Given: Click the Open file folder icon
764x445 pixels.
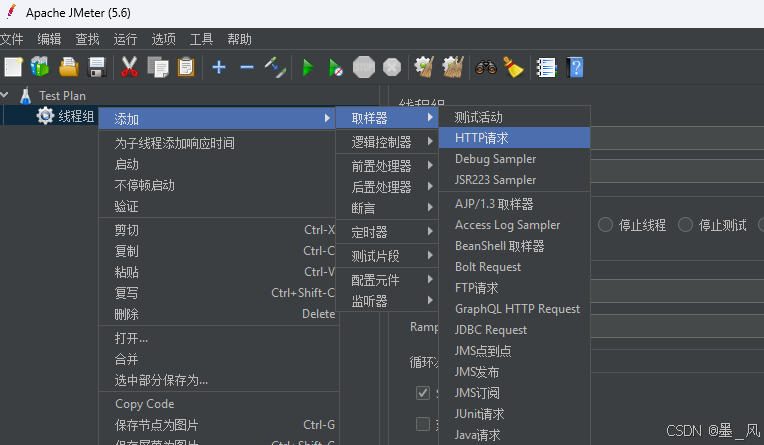Looking at the screenshot, I should (x=69, y=67).
